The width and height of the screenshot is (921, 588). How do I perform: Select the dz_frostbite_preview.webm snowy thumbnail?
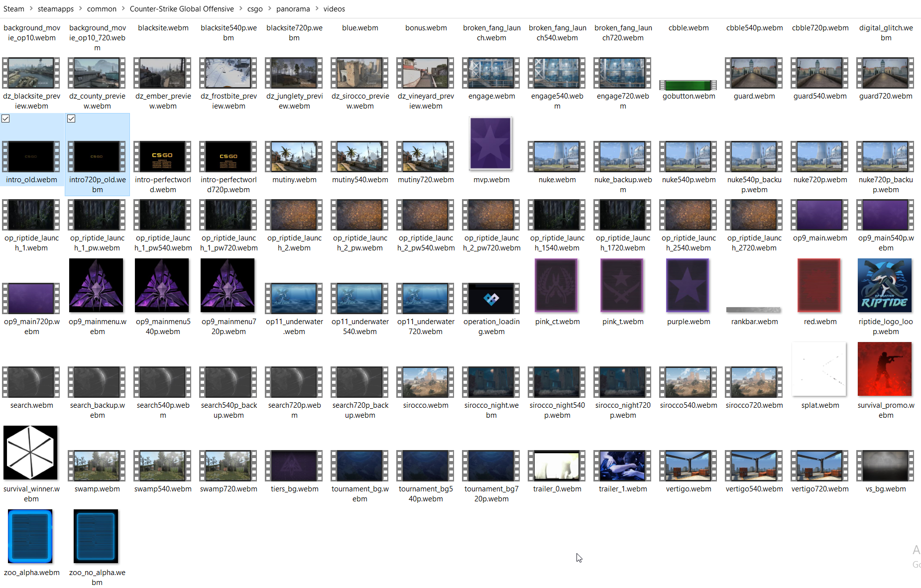(x=228, y=73)
